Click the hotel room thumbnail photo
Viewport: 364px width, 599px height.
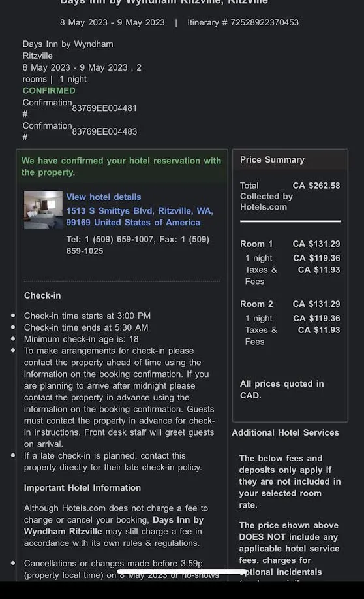43,210
